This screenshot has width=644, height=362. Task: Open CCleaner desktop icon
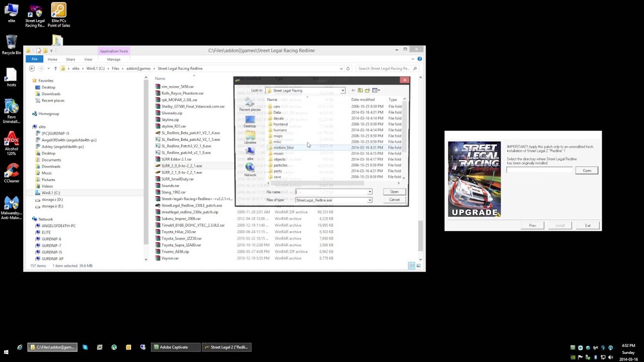[12, 174]
